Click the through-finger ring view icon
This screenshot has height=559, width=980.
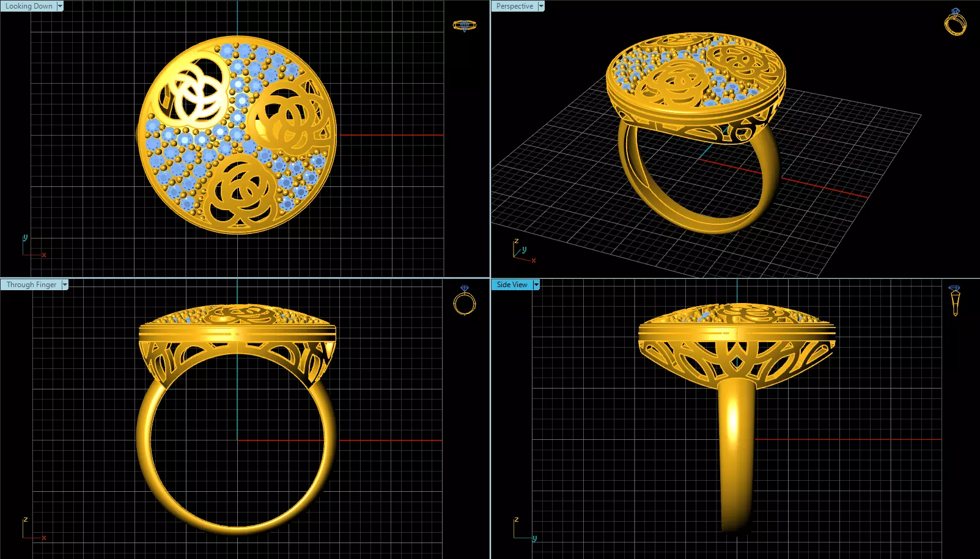(x=465, y=300)
